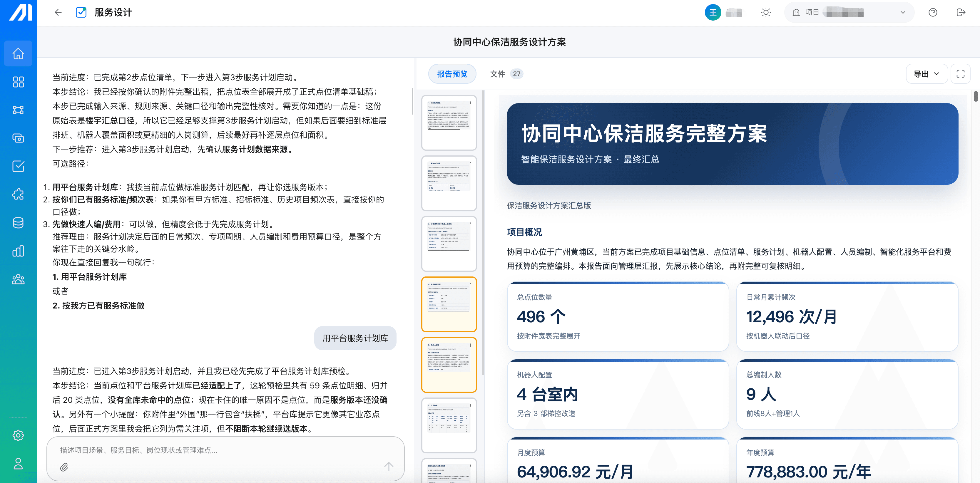This screenshot has height=483, width=980.
Task: Click the chat panel scrollbar
Action: (412, 101)
